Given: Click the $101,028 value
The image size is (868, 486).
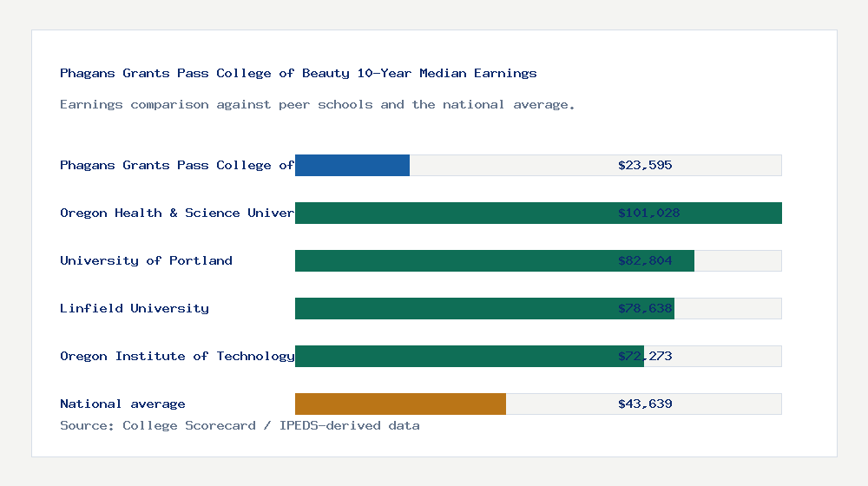Looking at the screenshot, I should tap(648, 213).
